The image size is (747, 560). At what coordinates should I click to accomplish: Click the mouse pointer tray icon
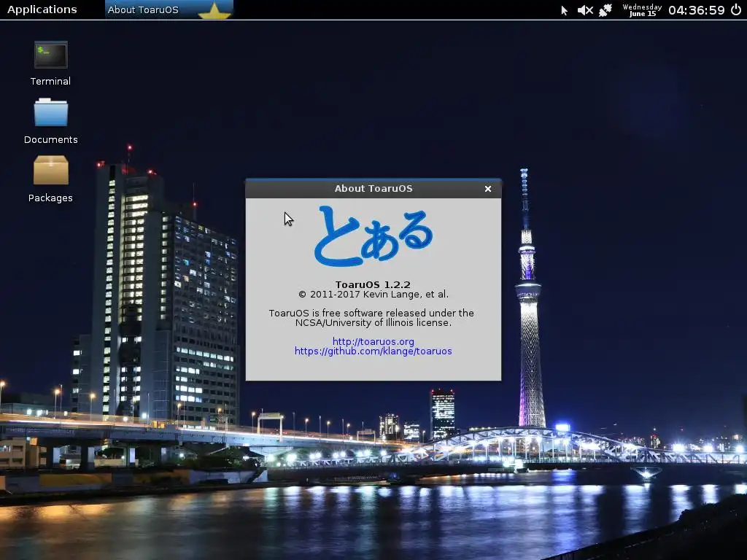[x=564, y=10]
